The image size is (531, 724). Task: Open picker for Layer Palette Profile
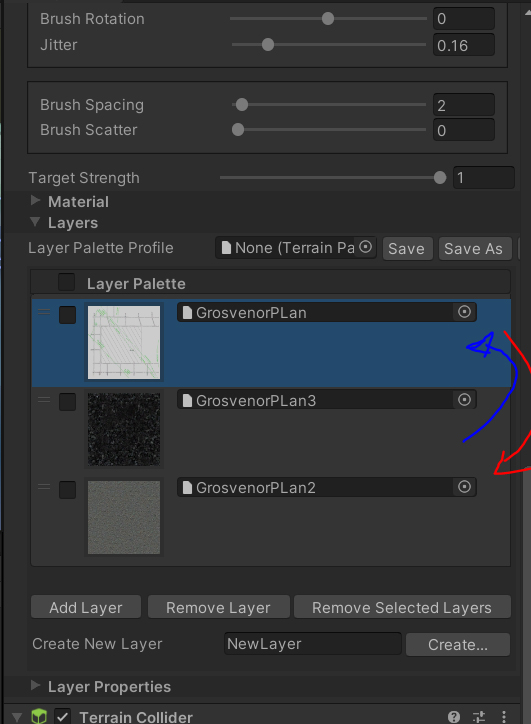pyautogui.click(x=365, y=247)
